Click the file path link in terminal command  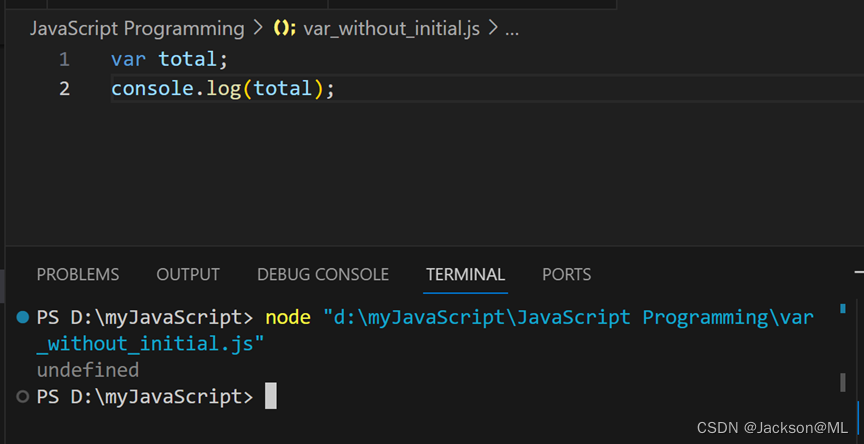(568, 318)
